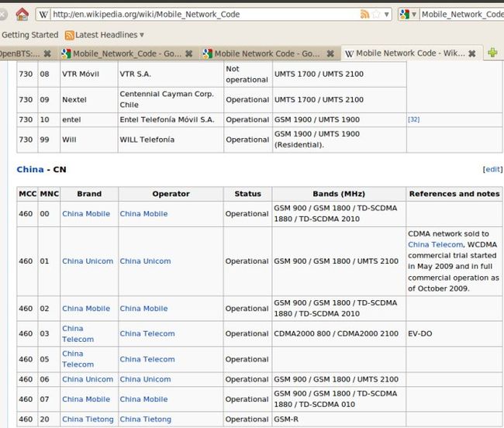Close the Mobile_Network_Code Google tab

[189, 53]
